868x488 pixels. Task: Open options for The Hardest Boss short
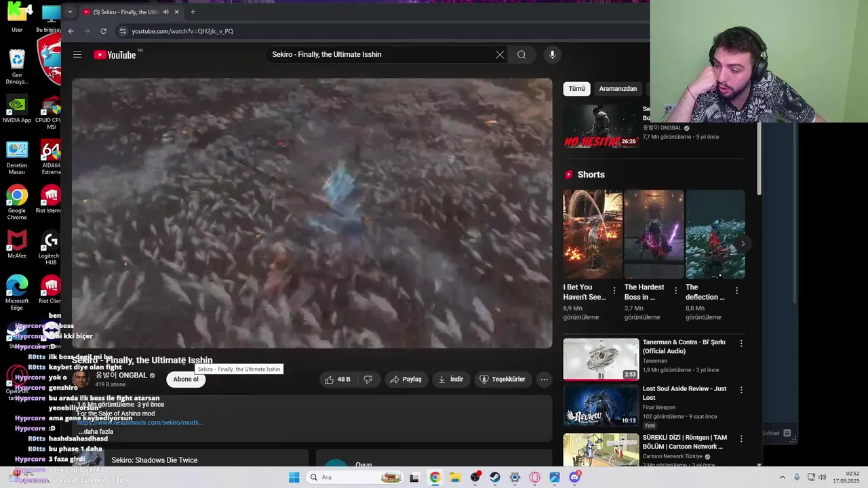(x=675, y=291)
